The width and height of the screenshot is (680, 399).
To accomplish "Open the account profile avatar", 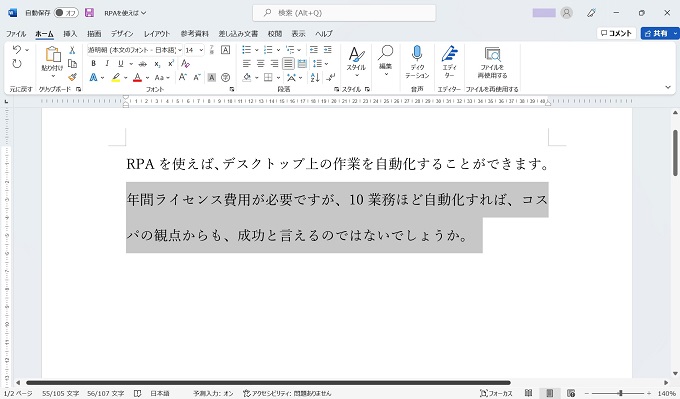I will pos(566,13).
